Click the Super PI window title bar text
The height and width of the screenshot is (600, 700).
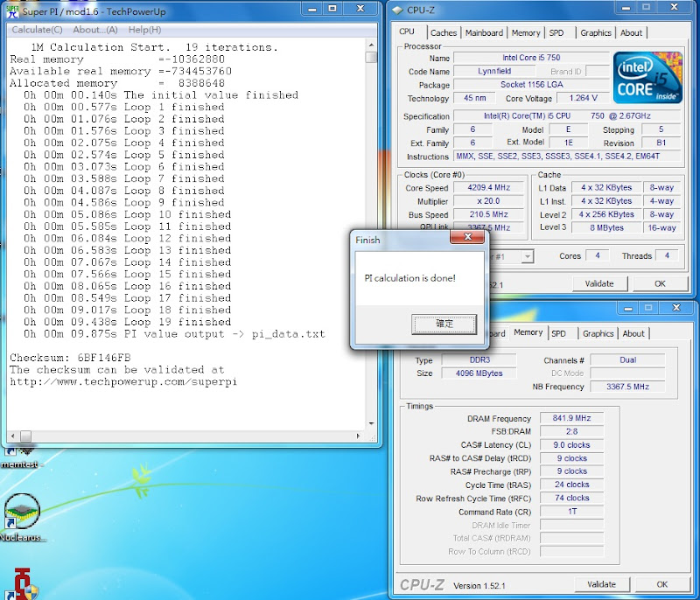pos(94,11)
